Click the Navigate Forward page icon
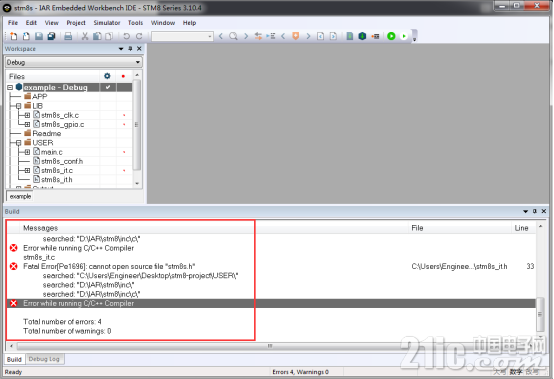Viewport: 554px width, 379px height. pos(333,36)
